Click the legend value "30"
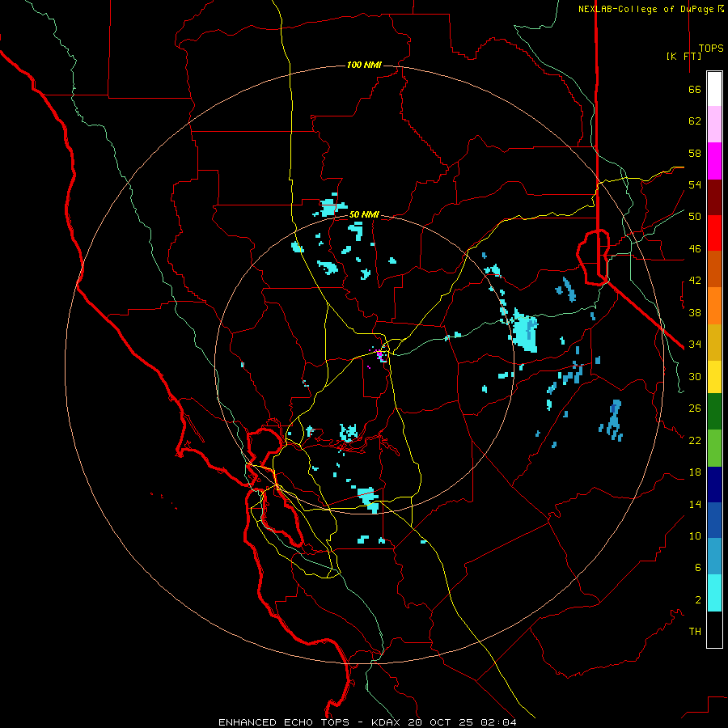Image resolution: width=728 pixels, height=728 pixels. [695, 376]
